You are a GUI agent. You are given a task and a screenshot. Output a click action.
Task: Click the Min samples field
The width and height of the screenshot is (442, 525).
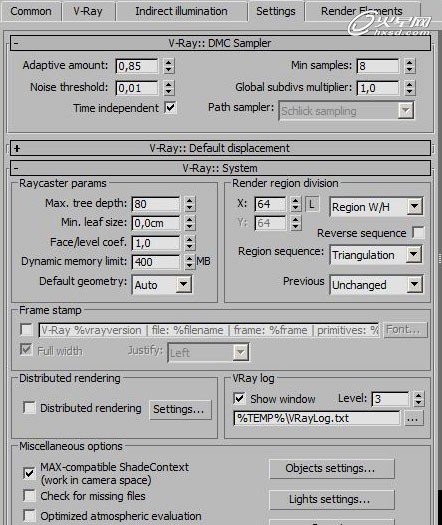[378, 66]
